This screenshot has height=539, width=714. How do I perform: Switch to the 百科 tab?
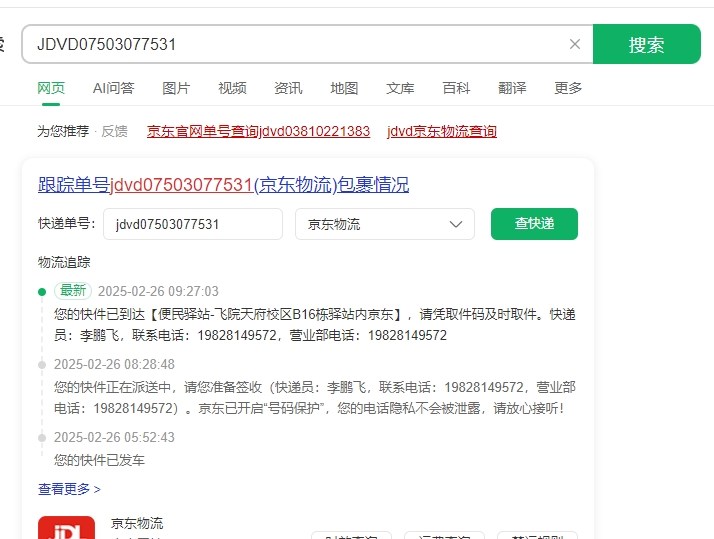pos(456,88)
